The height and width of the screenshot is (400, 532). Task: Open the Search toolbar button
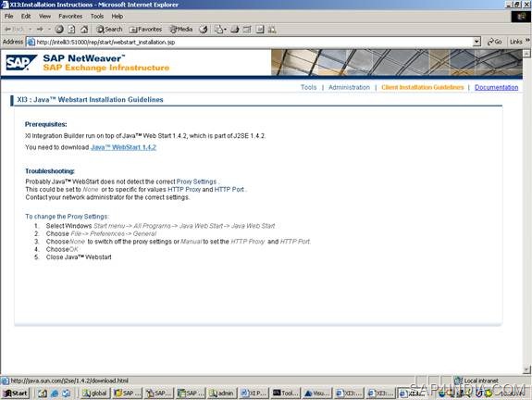(x=109, y=30)
